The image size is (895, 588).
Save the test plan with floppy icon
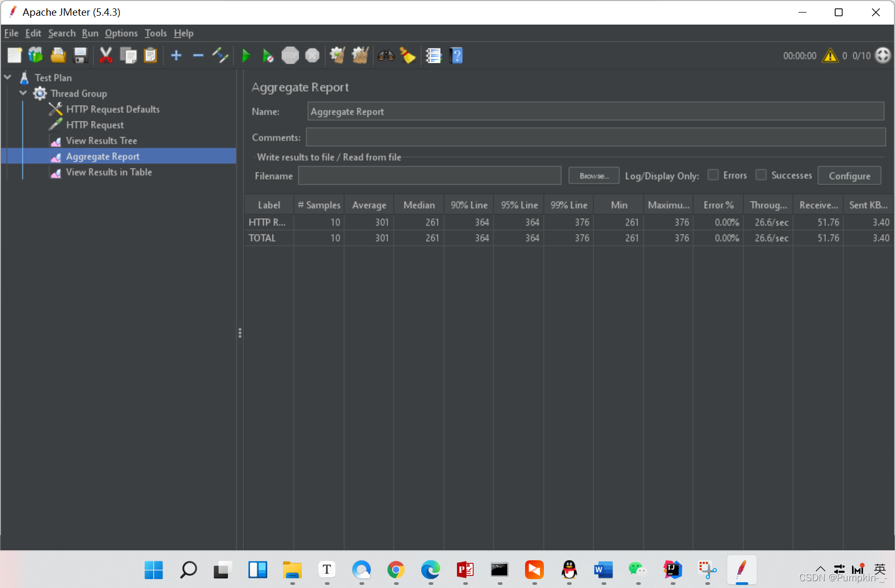pyautogui.click(x=80, y=55)
